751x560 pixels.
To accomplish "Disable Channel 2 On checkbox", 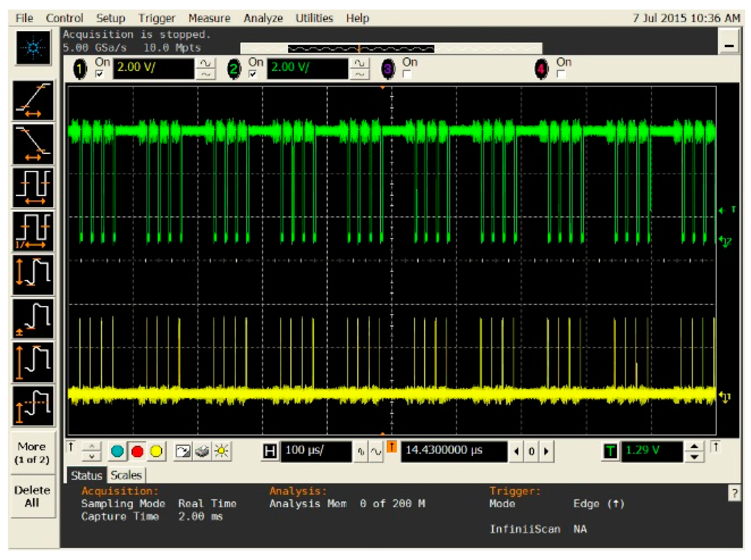I will 253,74.
